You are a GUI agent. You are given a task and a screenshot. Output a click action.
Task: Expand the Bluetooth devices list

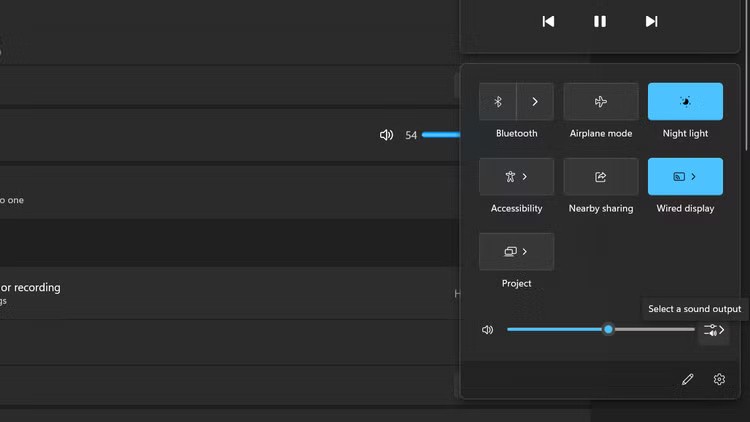[535, 102]
